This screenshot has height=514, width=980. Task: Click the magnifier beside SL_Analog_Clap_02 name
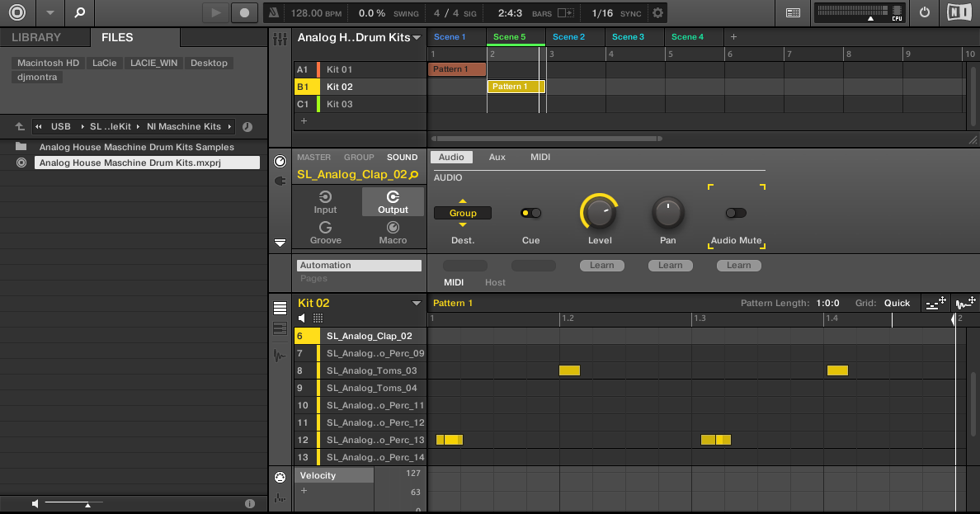[x=414, y=175]
